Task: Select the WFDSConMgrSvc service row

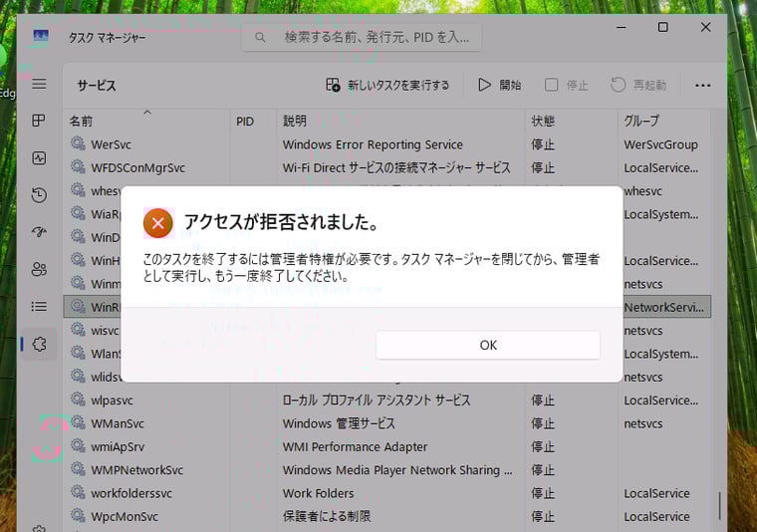Action: [387, 167]
